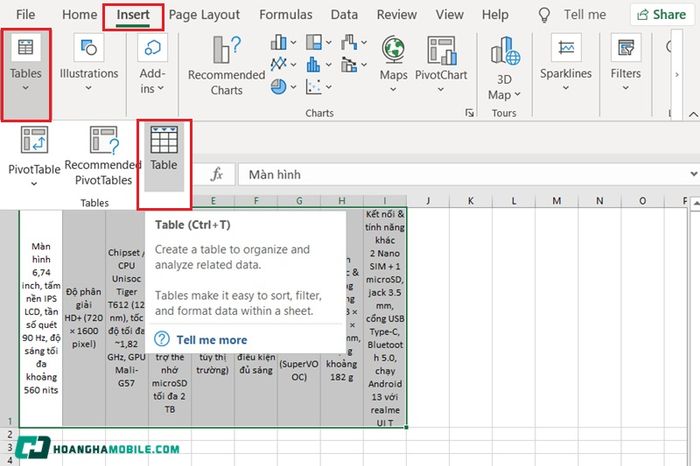The image size is (700, 466).
Task: Click the insert function fx icon
Action: point(217,174)
